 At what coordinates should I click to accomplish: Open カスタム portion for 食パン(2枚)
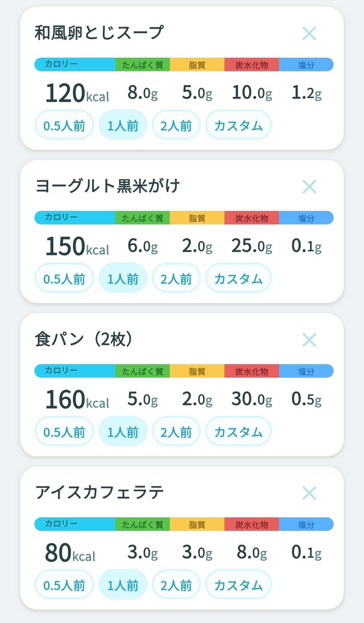click(238, 431)
